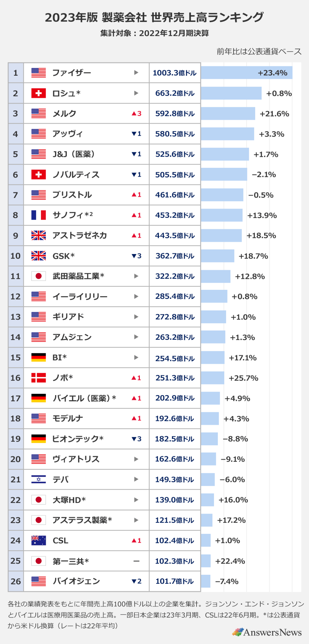Click the Australian flag beside CSL

pos(38,540)
